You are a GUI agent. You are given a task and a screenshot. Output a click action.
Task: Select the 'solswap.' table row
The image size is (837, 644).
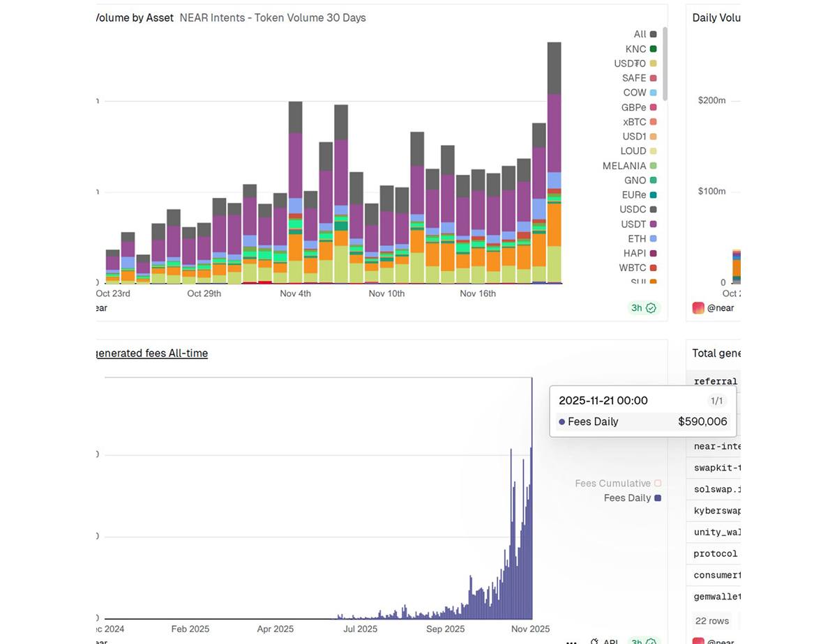tap(714, 489)
